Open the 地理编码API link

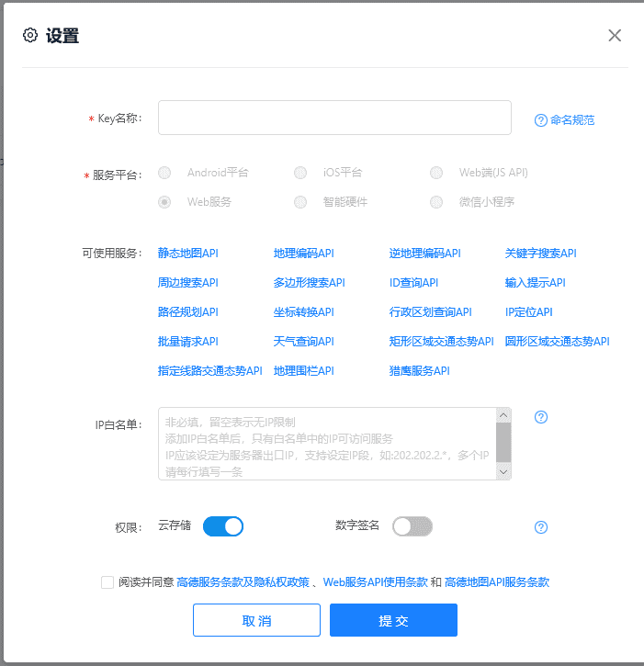point(304,254)
